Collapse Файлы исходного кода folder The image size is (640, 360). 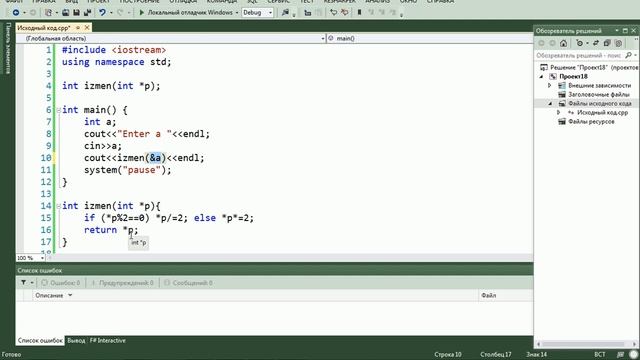[550, 104]
